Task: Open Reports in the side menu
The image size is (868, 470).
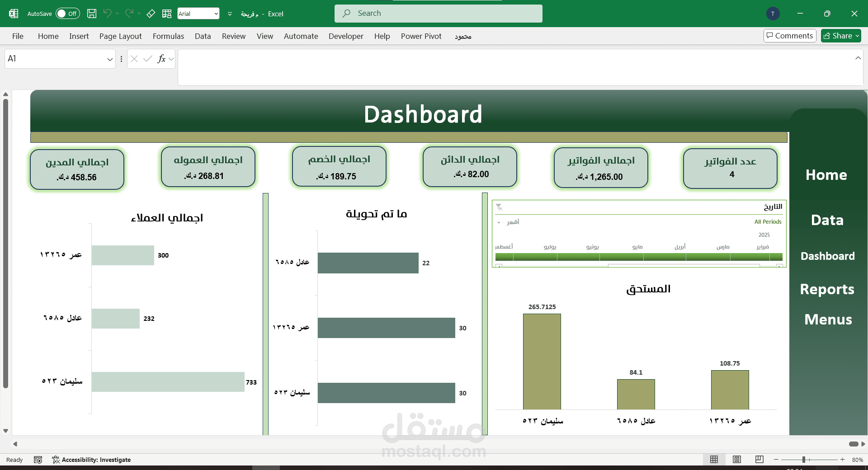Action: pyautogui.click(x=827, y=289)
